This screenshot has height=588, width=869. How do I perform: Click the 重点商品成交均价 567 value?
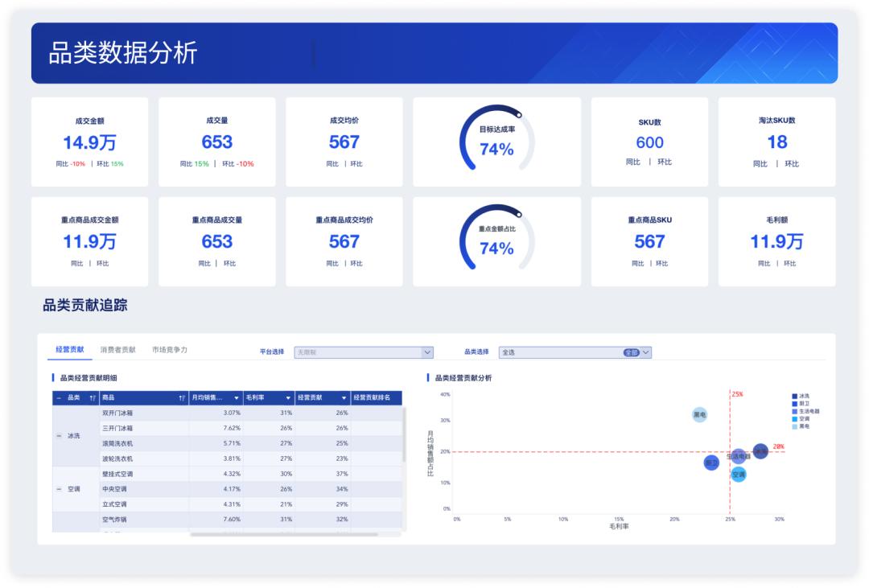(x=344, y=241)
